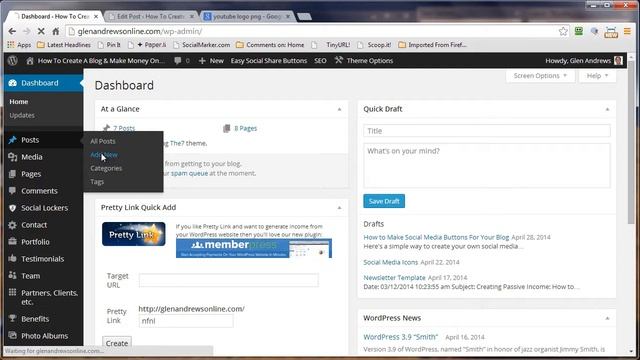Click the WordPress logo in admin bar
Screen dimensions: 640x360
coord(13,60)
